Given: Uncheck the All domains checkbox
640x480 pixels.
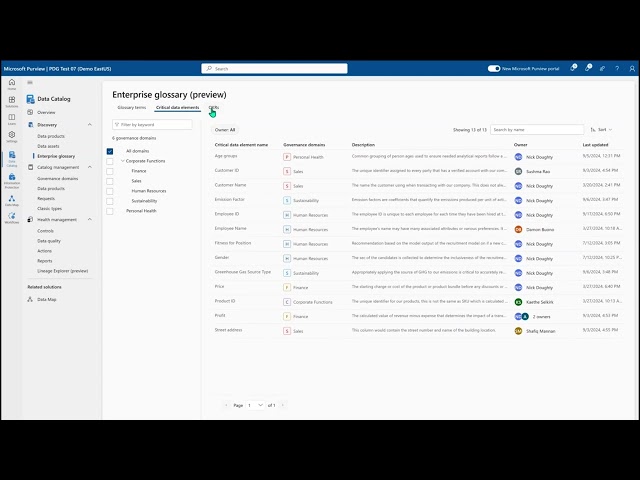Looking at the screenshot, I should click(110, 151).
